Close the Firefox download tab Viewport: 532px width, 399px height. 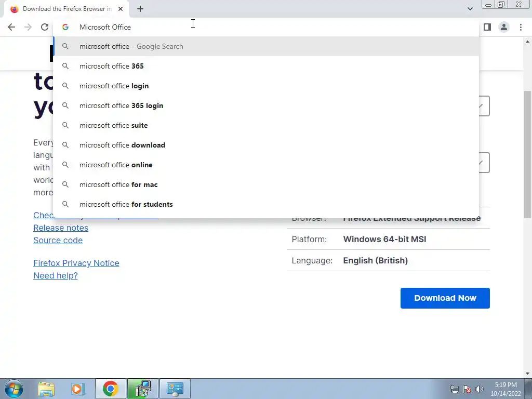coord(121,9)
